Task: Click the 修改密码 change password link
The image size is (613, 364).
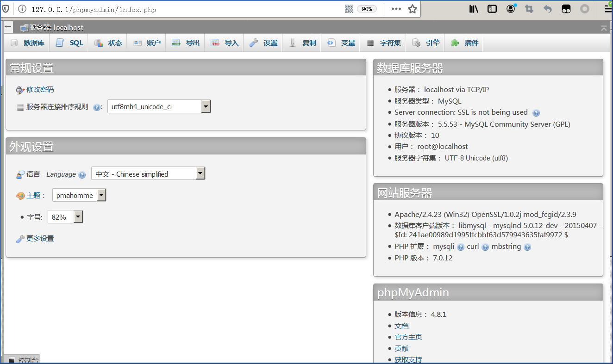Action: 40,89
